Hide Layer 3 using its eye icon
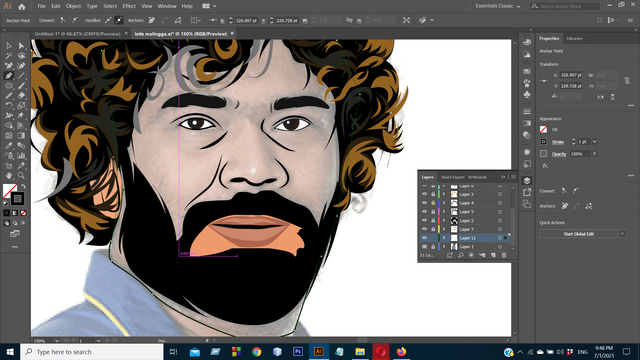Viewport: 640px width, 360px height. coord(424,194)
